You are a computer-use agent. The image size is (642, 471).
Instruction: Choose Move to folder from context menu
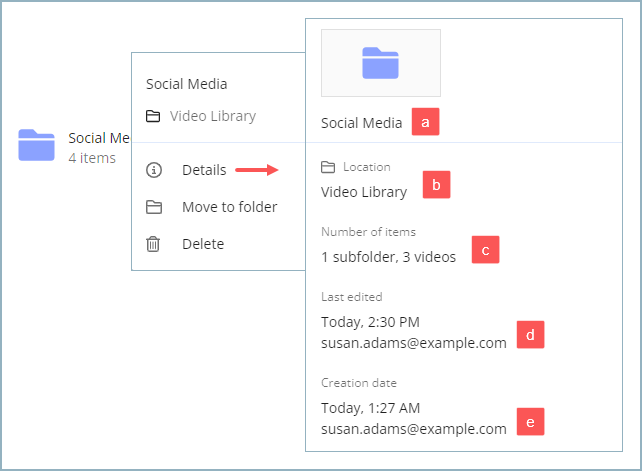[230, 207]
